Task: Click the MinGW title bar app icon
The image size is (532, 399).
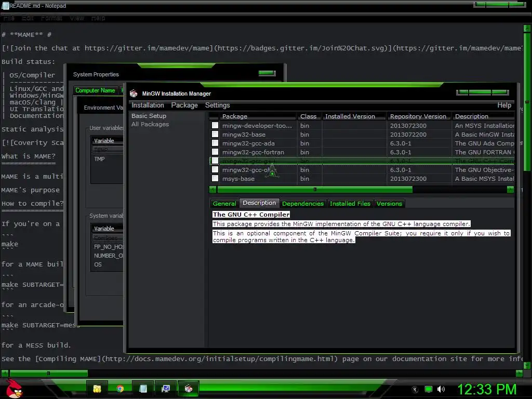Action: coord(134,94)
